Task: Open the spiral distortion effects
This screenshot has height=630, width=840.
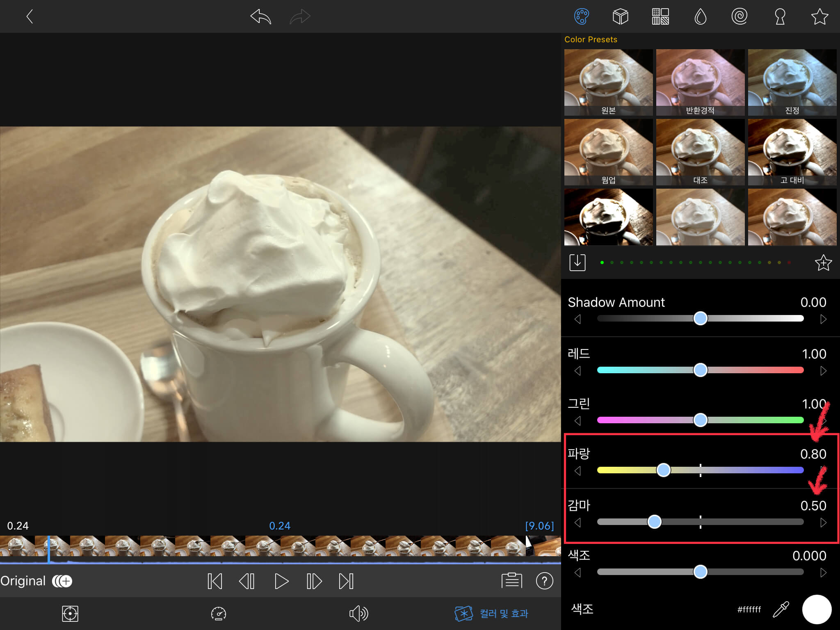Action: tap(739, 17)
